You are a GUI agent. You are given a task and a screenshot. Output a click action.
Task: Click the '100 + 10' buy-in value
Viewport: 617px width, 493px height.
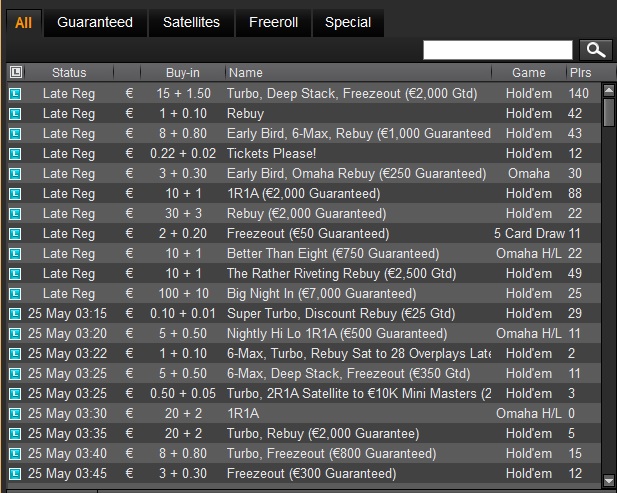pyautogui.click(x=183, y=294)
